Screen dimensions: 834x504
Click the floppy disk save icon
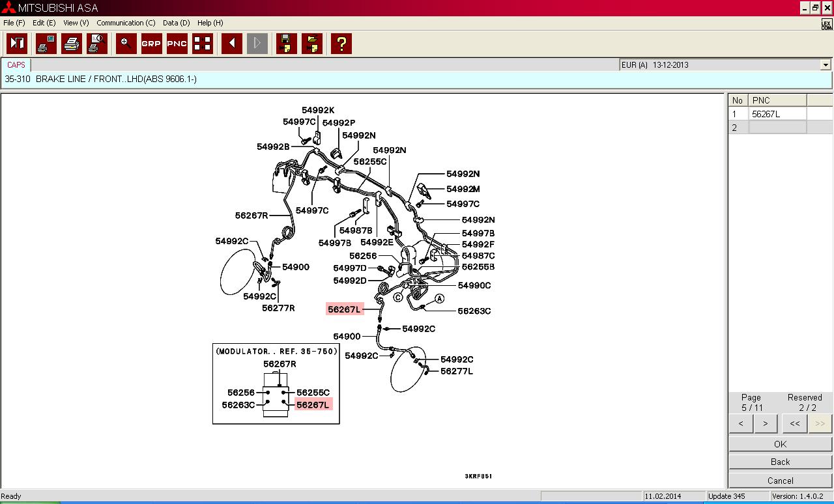point(286,44)
